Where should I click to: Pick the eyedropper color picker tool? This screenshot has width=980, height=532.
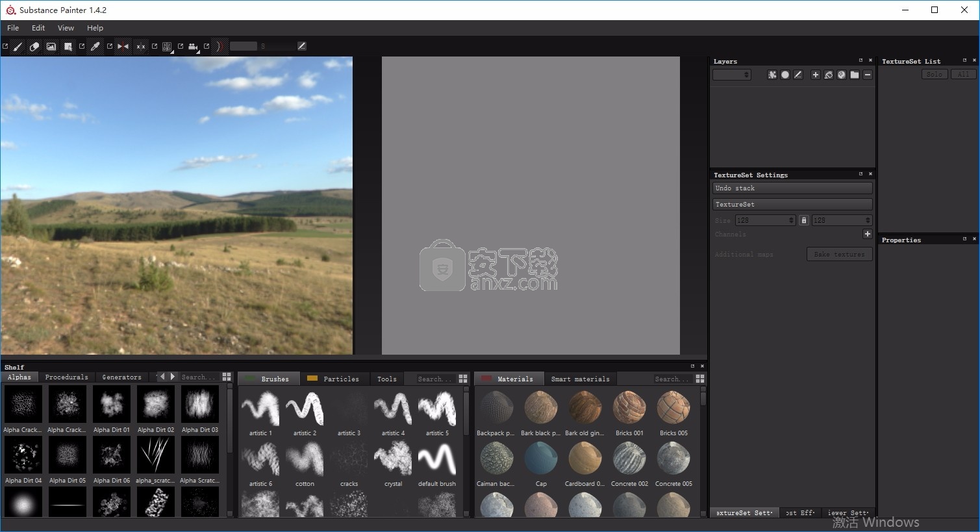click(x=95, y=47)
